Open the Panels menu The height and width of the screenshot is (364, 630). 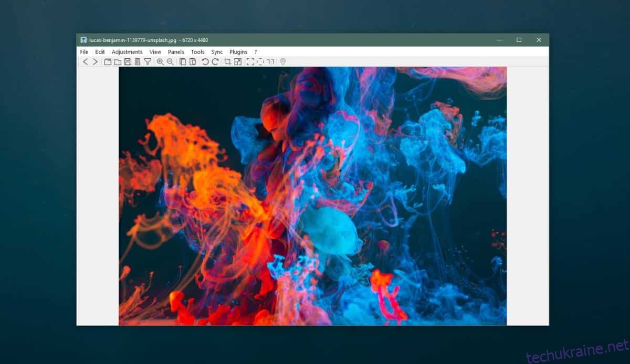[x=176, y=52]
